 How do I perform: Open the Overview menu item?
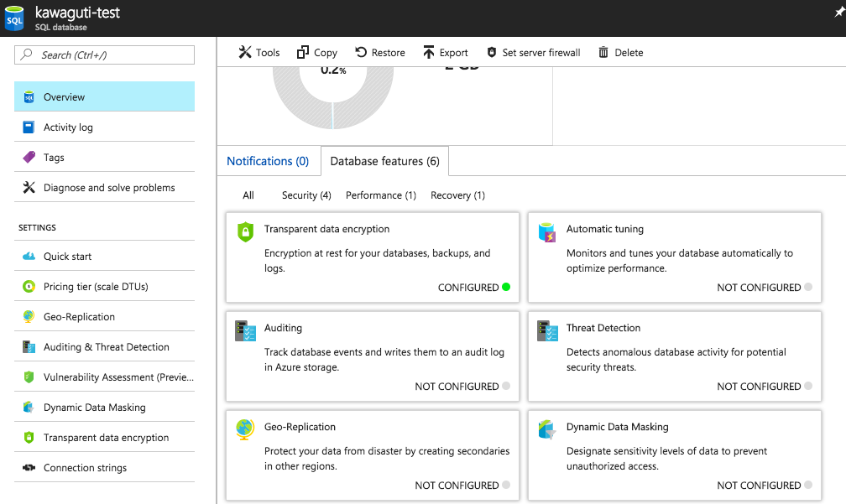click(x=104, y=96)
